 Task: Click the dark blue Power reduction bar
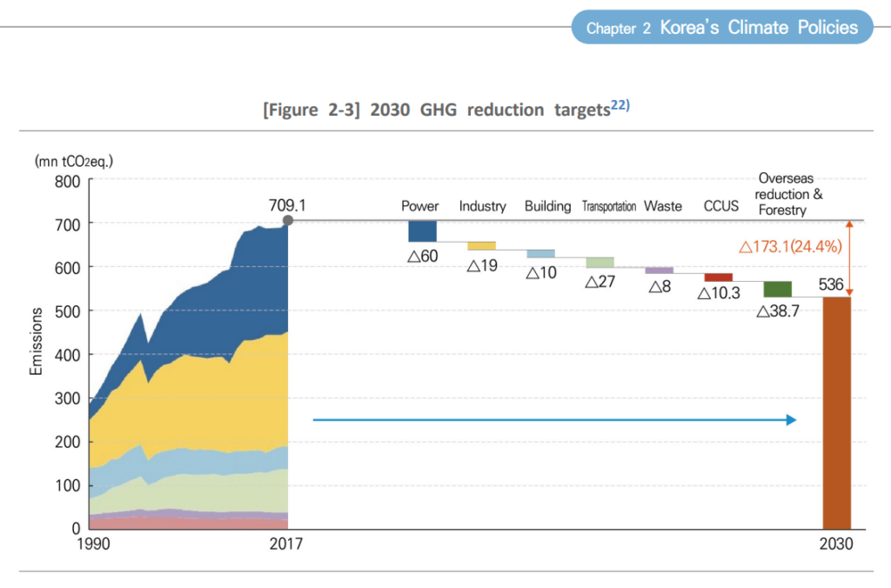pos(422,231)
